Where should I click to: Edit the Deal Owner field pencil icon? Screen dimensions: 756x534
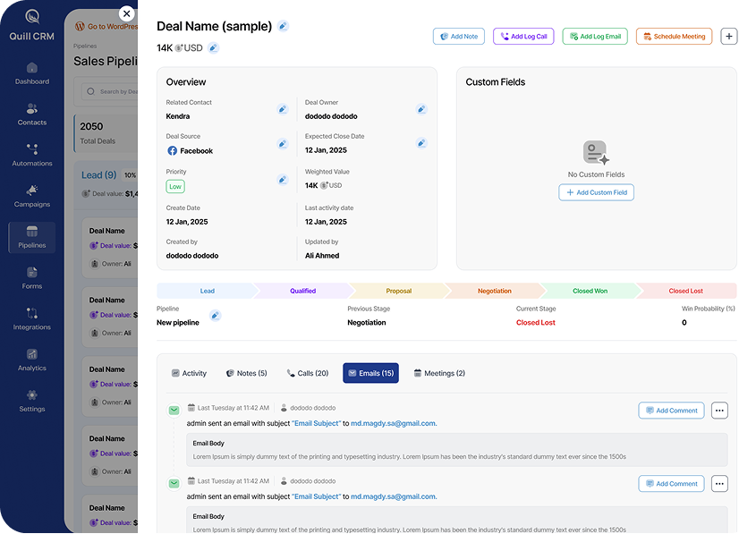pyautogui.click(x=421, y=109)
